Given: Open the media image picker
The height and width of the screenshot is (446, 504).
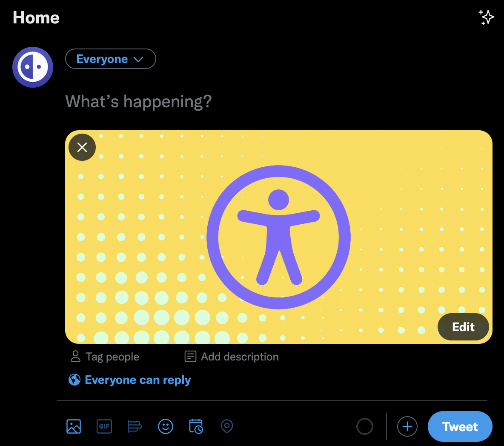Looking at the screenshot, I should tap(74, 426).
